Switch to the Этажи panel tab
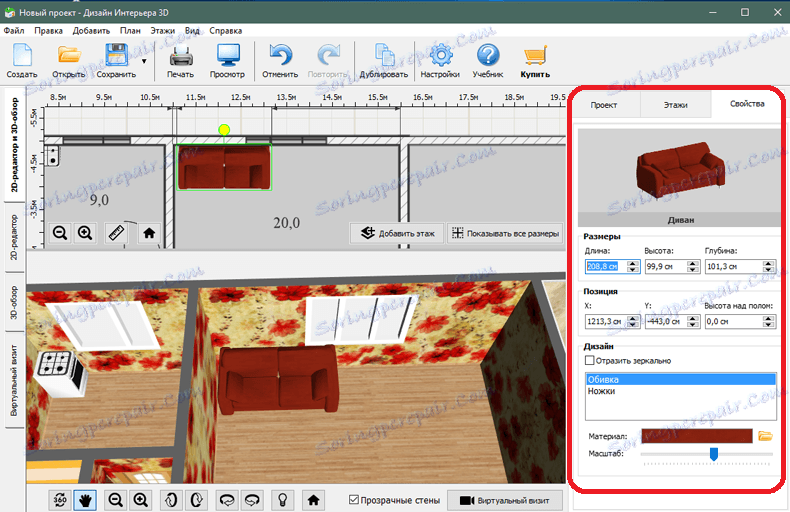Viewport: 790px width, 512px height. coord(676,105)
